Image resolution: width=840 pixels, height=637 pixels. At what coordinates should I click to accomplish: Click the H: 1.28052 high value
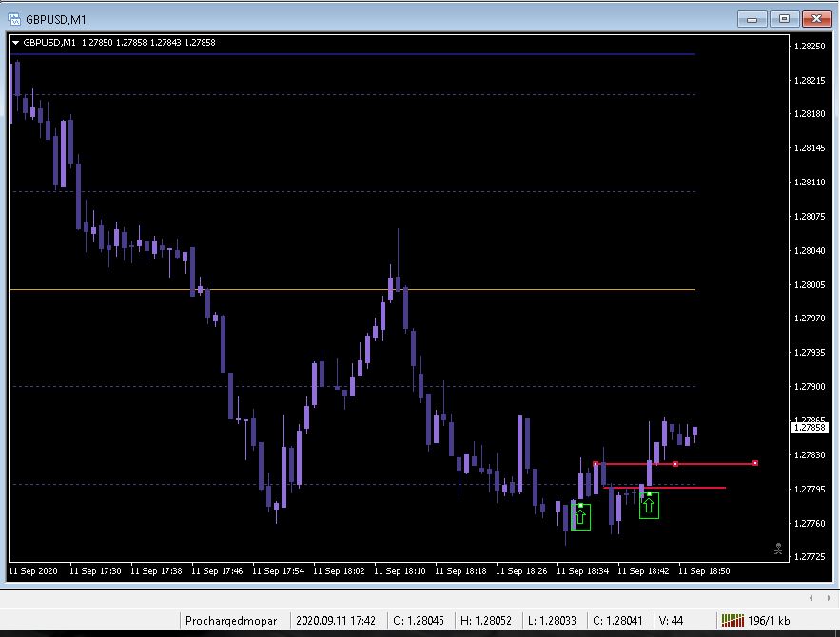(x=486, y=621)
